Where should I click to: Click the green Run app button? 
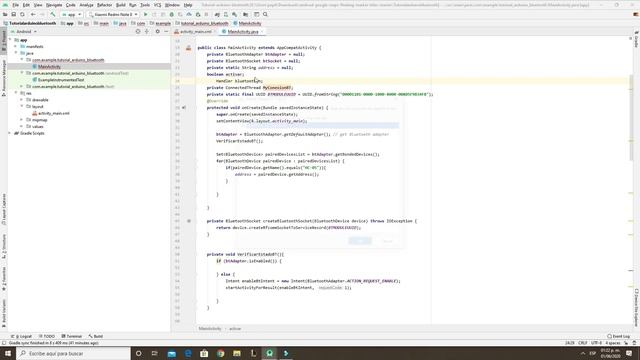point(145,15)
